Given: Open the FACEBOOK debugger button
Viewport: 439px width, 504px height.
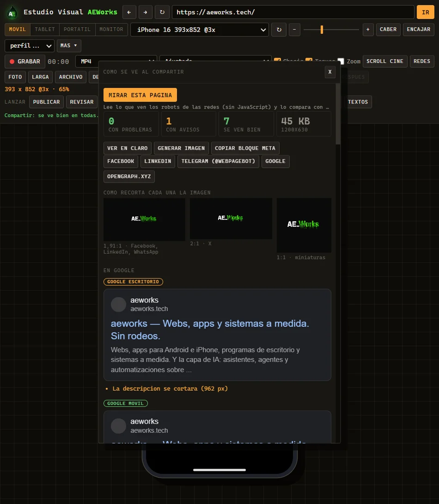Looking at the screenshot, I should click(x=121, y=161).
